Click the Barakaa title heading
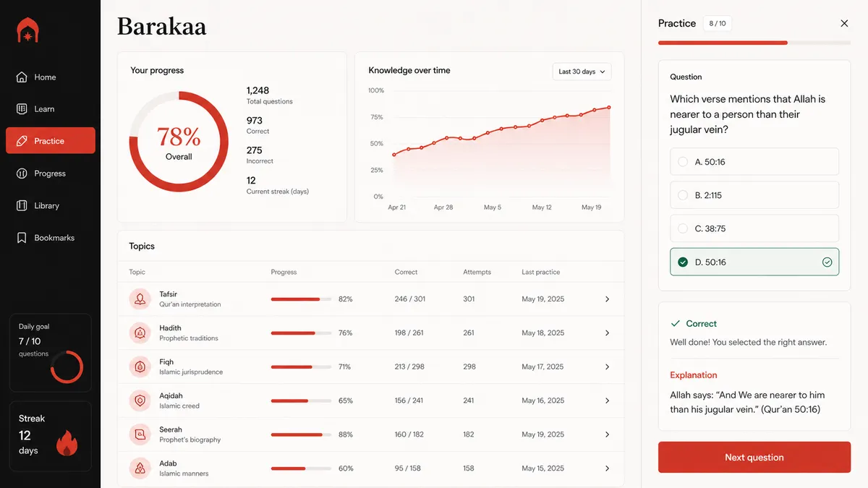The height and width of the screenshot is (488, 868). click(161, 27)
